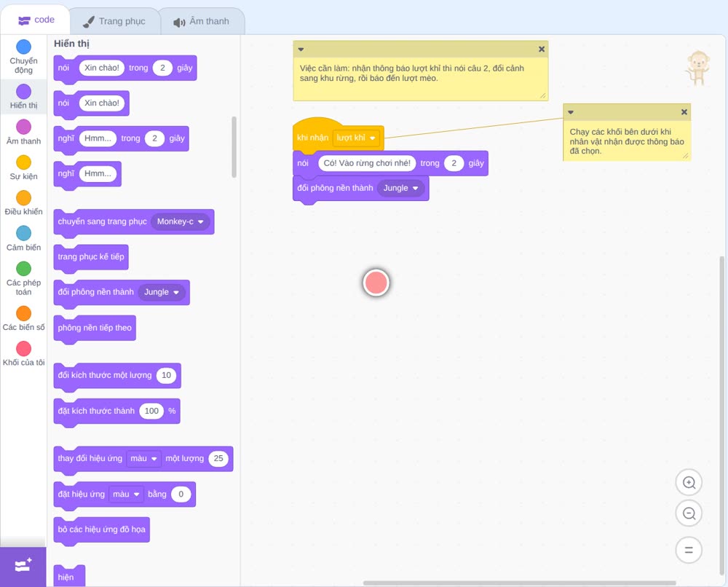This screenshot has width=728, height=587.
Task: Open the Điều khiển block category
Action: point(23,203)
